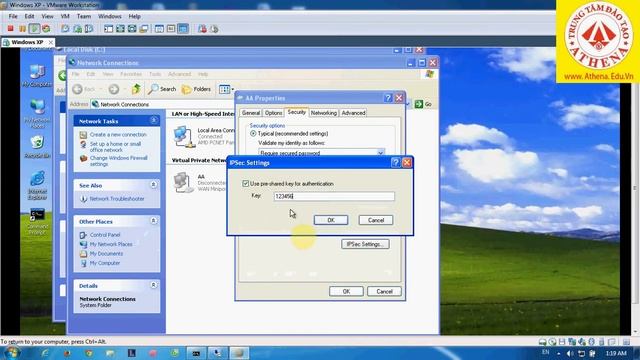Click the clock showing 1:19 AM
The height and width of the screenshot is (360, 640).
pyautogui.click(x=616, y=353)
